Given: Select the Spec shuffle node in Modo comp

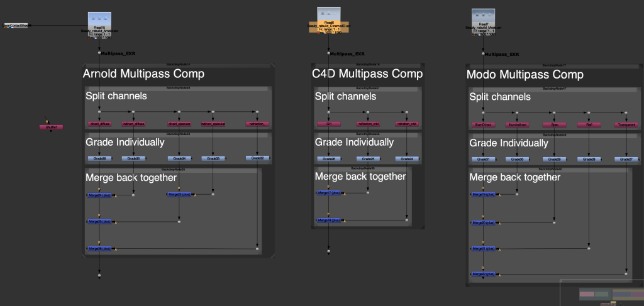Looking at the screenshot, I should click(555, 124).
